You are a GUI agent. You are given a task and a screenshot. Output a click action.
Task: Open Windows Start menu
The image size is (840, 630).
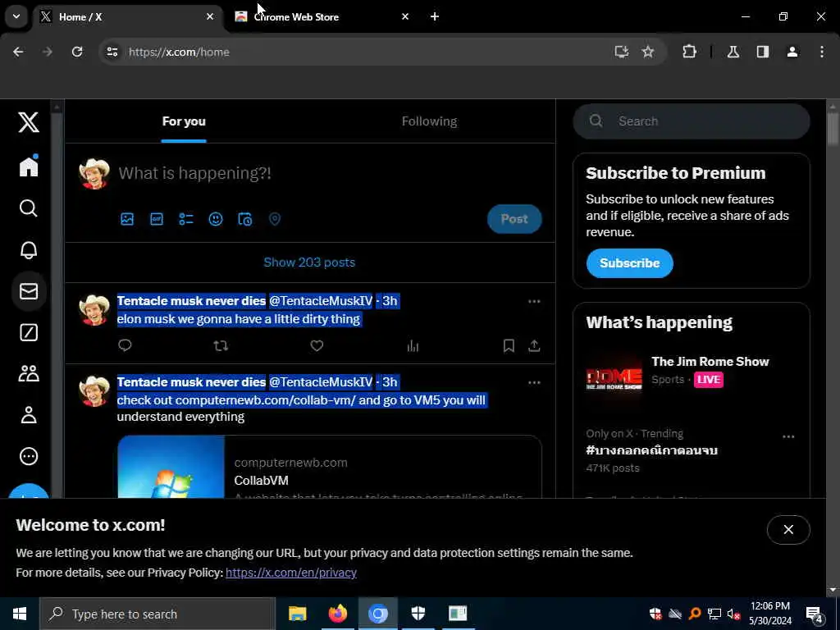20,614
